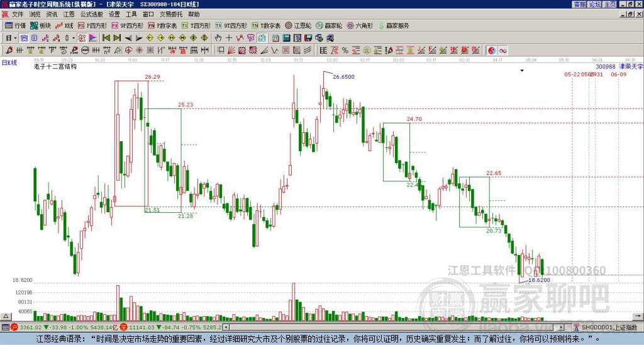Open the 主页 homepage link
The width and height of the screenshot is (644, 345).
pos(610,4)
